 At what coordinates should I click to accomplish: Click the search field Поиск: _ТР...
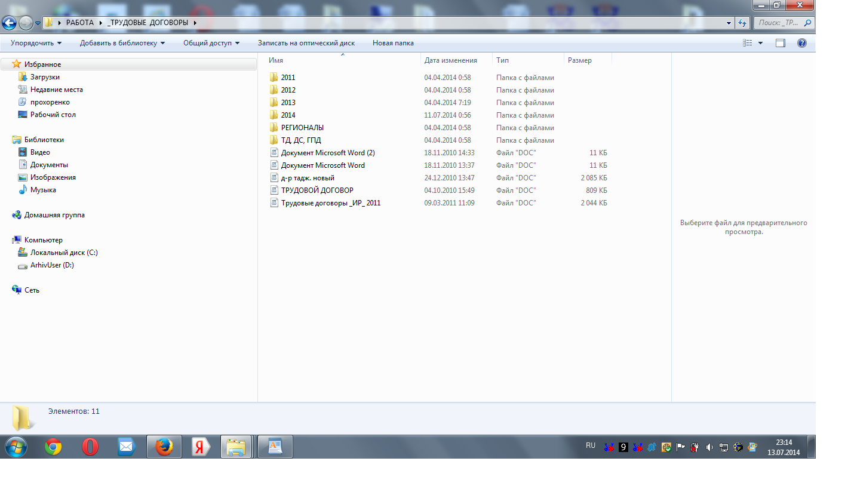point(784,23)
